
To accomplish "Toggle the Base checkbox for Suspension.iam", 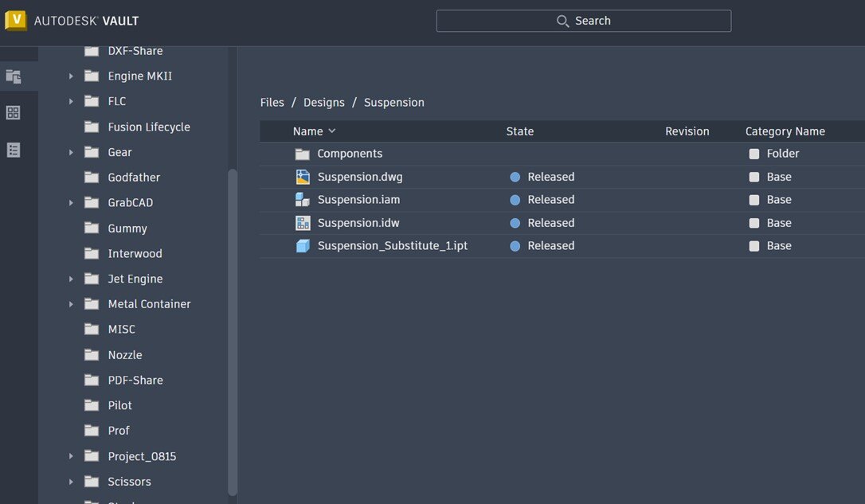I will pyautogui.click(x=754, y=199).
